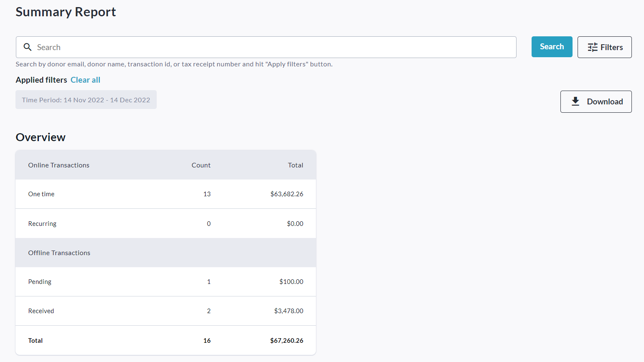644x362 pixels.
Task: Click the Online Transactions column header
Action: point(59,165)
